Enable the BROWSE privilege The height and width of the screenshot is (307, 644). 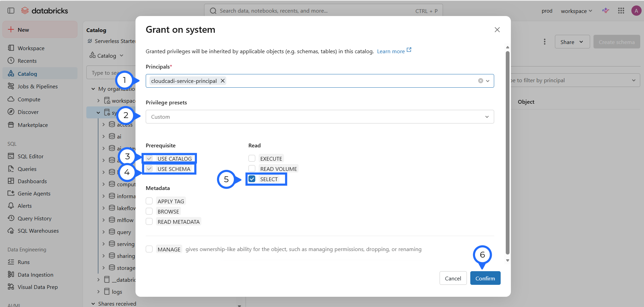[149, 211]
